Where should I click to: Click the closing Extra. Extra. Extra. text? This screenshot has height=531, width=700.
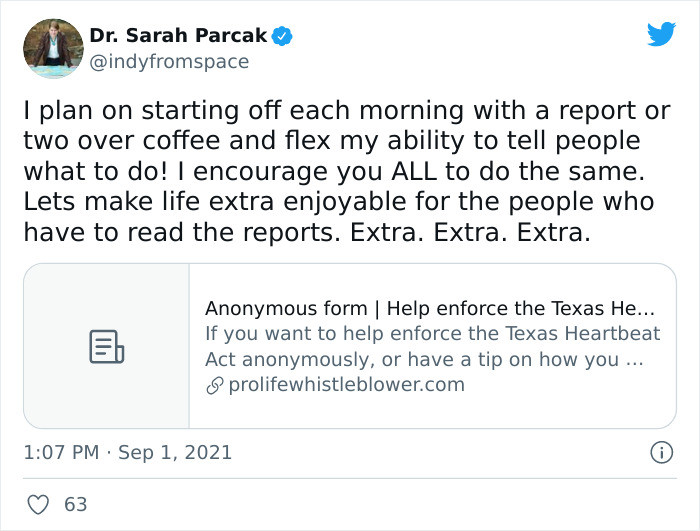pos(470,232)
